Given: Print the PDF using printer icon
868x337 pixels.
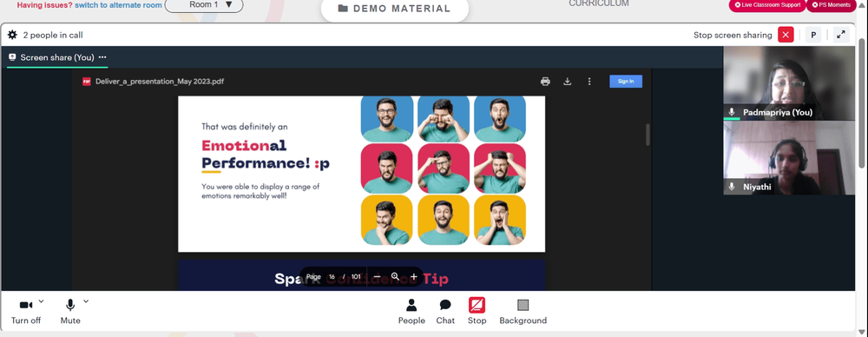Looking at the screenshot, I should 545,82.
